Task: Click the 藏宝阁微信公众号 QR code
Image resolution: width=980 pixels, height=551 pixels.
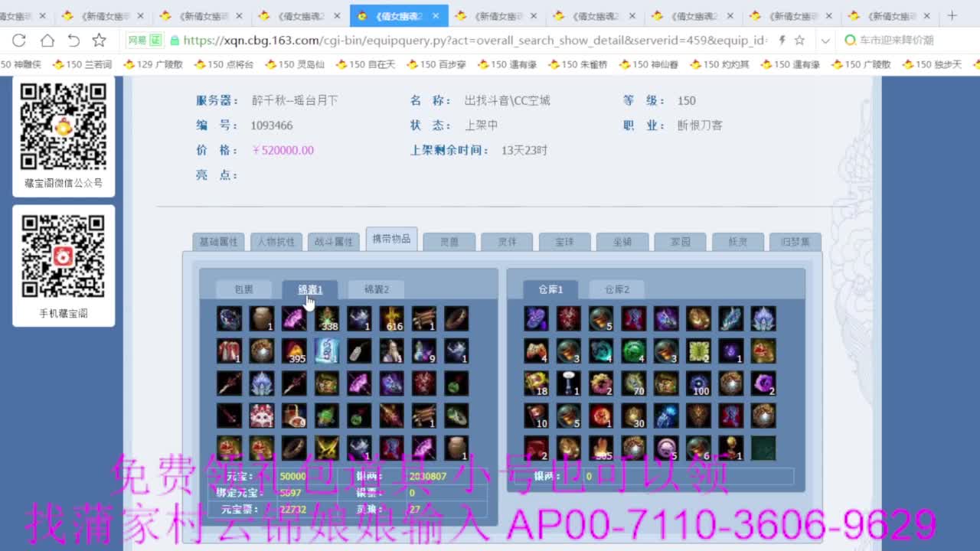Action: pos(63,127)
